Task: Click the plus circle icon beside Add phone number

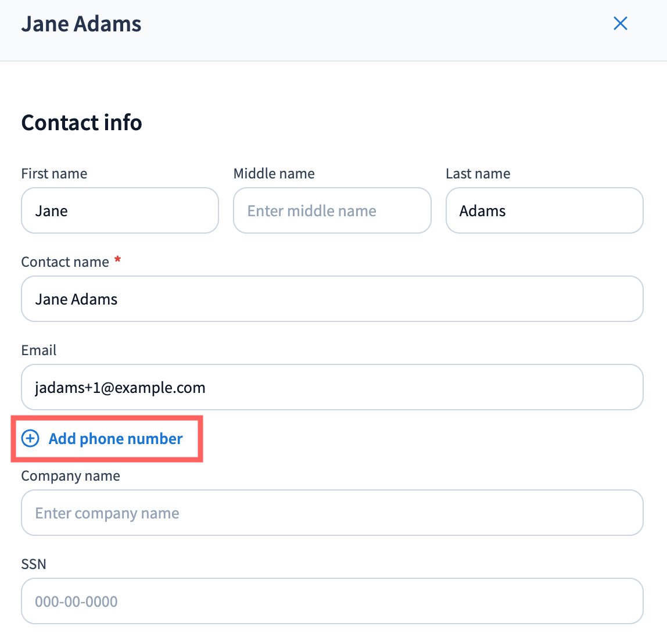Action: click(30, 439)
